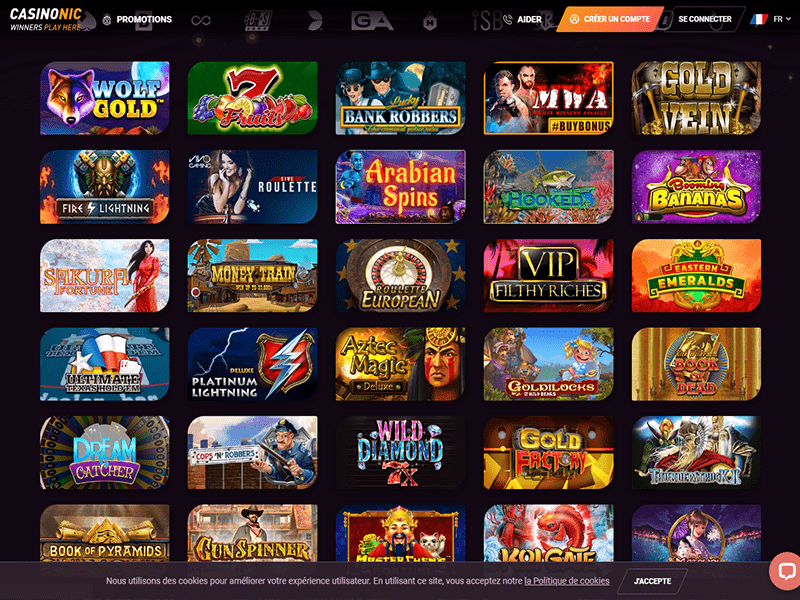
Task: Click the Se connecter button
Action: click(x=705, y=19)
